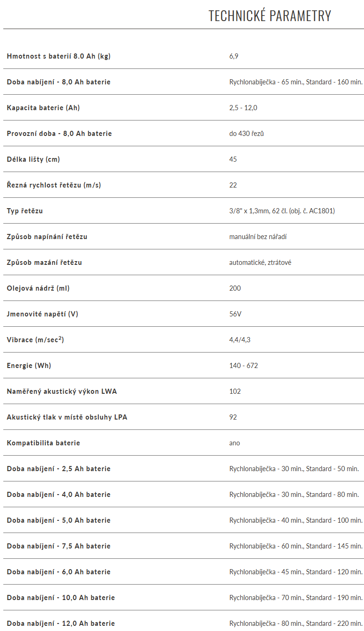
Task: Click the Olejová nádrž (ml) label
Action: pyautogui.click(x=38, y=288)
